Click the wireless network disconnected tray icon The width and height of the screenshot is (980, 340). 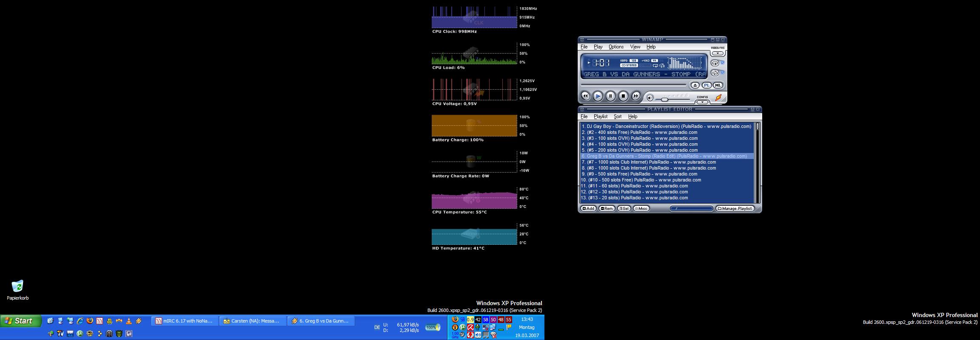pos(493,335)
